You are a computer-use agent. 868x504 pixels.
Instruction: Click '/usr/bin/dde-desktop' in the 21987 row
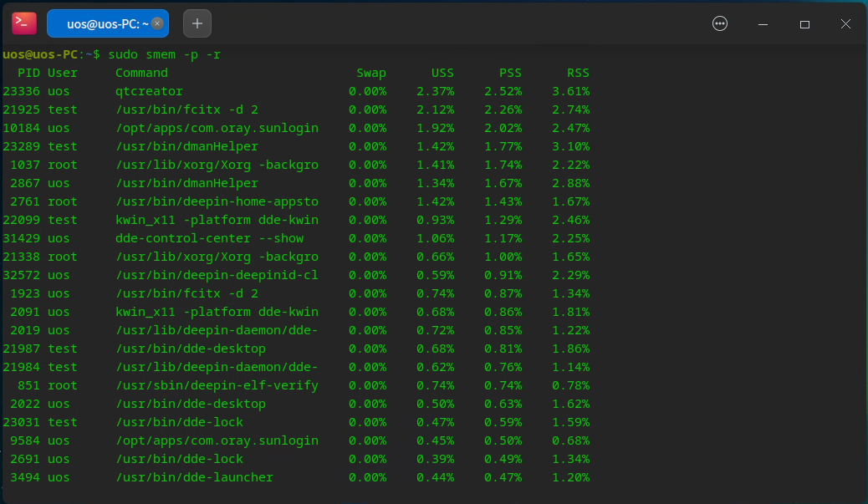tap(191, 349)
